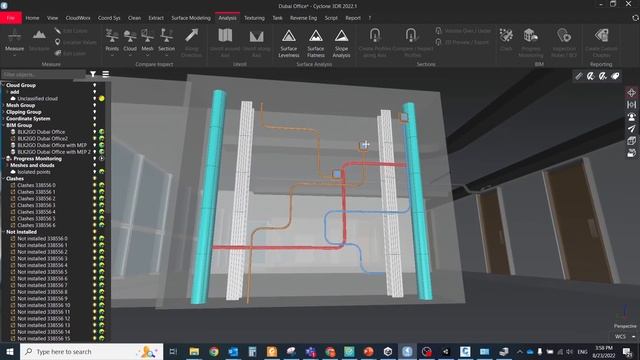Switch to the Home ribbon tab
The image size is (640, 360).
tap(32, 18)
